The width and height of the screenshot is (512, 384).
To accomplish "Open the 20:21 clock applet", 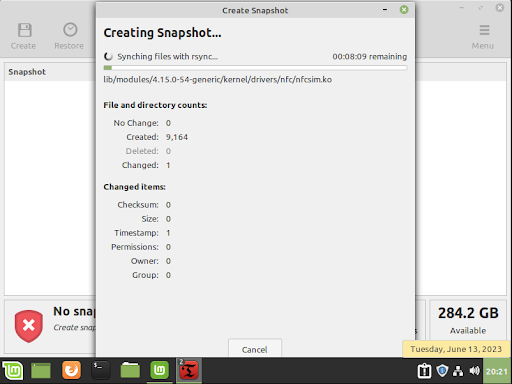I will coord(497,371).
